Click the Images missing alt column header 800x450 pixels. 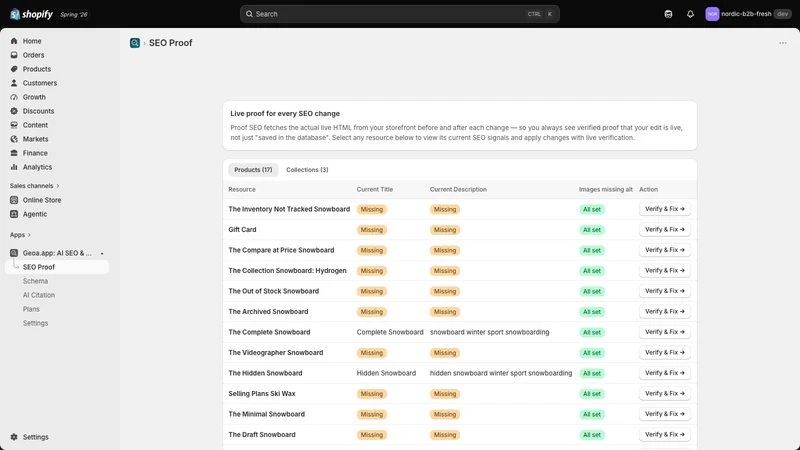(606, 189)
